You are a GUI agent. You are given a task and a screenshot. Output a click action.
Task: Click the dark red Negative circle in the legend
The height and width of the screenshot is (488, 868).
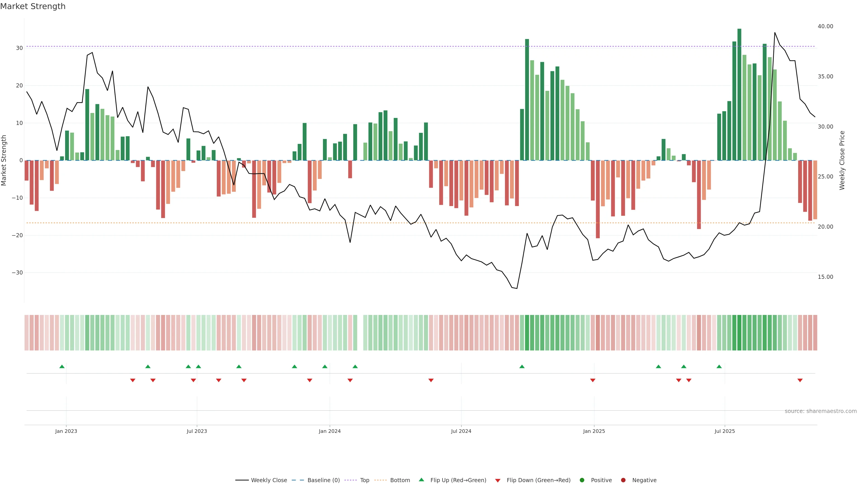[x=623, y=480]
